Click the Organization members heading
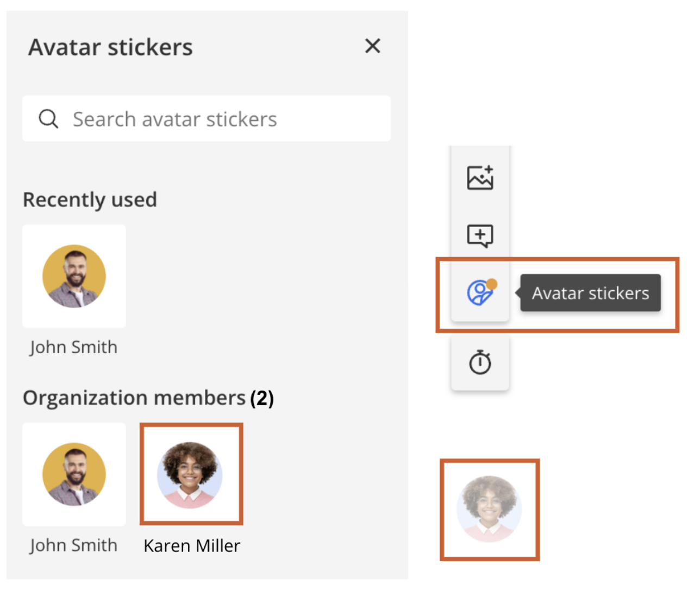Image resolution: width=700 pixels, height=590 pixels. point(134,398)
